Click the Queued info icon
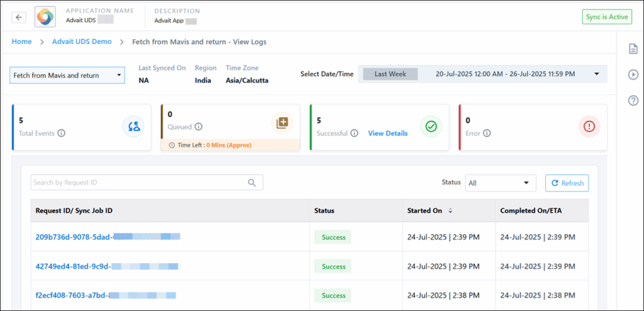 point(198,127)
